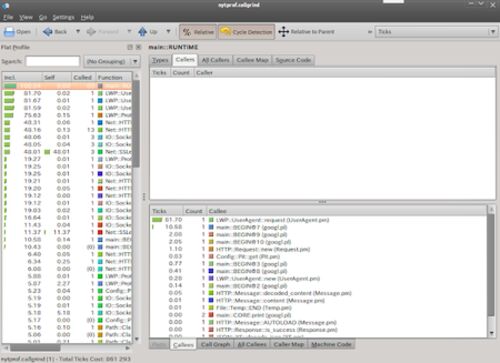Open the View menu

point(26,17)
